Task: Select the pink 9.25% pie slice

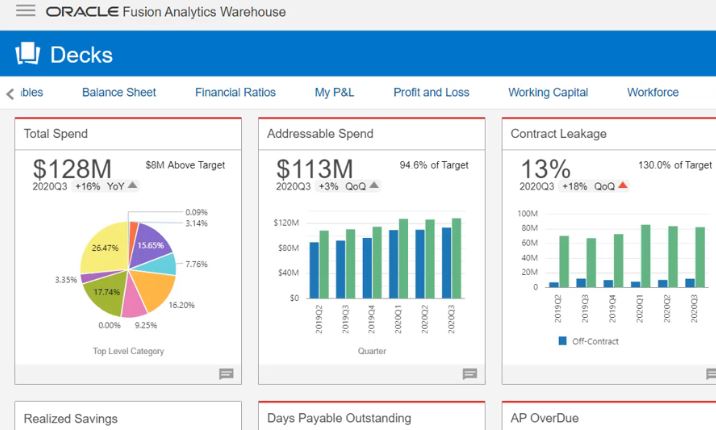Action: [x=134, y=302]
